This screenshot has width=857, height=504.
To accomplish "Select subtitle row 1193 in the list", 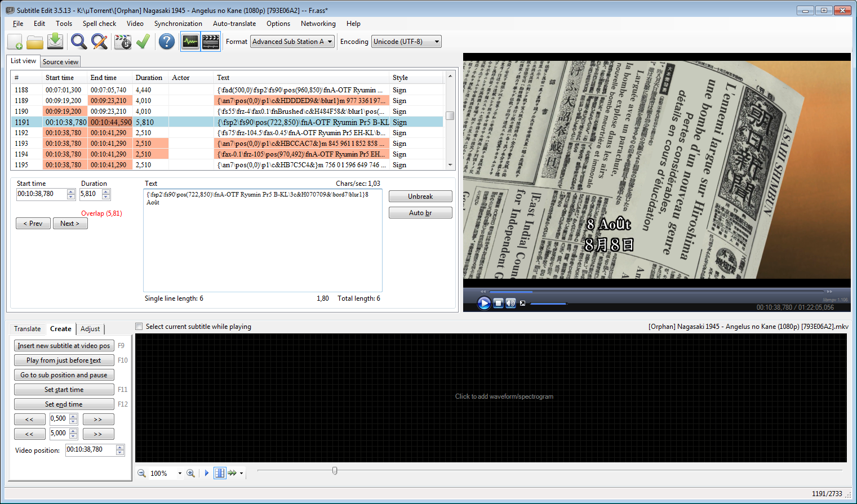I will 227,144.
